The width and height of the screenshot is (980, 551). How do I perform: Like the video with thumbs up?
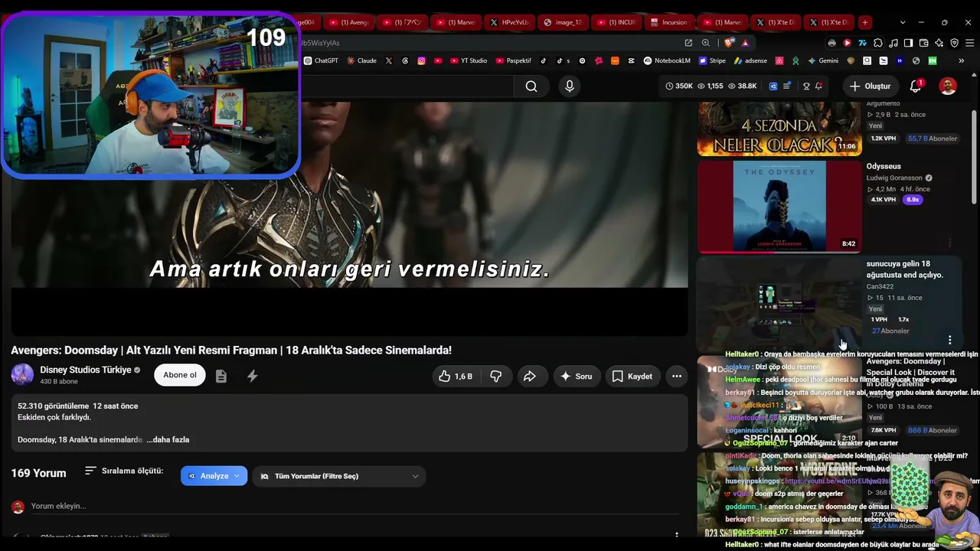[456, 377]
